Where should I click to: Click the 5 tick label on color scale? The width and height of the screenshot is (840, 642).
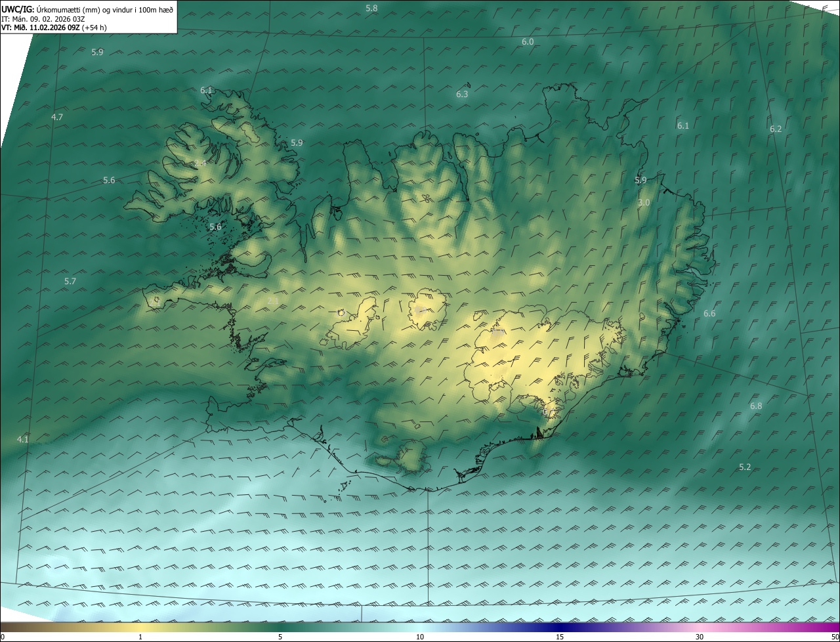pyautogui.click(x=280, y=637)
